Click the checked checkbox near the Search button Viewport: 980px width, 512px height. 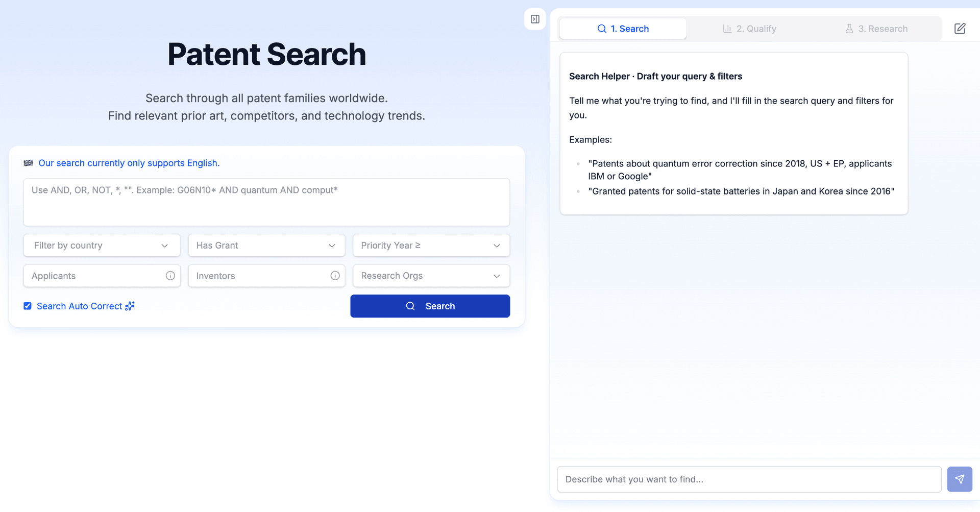tap(28, 306)
